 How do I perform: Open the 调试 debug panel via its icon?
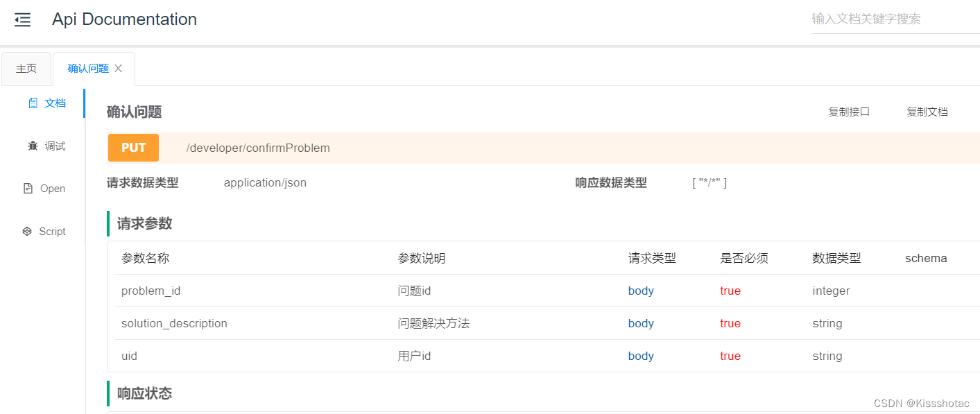(x=33, y=146)
